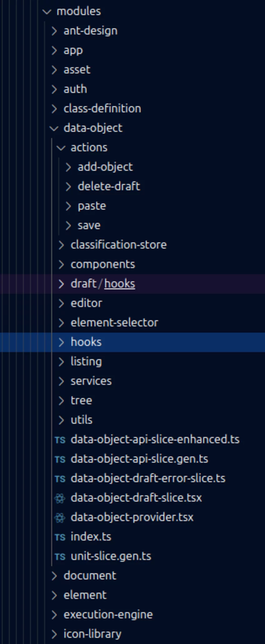Expand the document folder chevron
265x644 pixels.
tap(54, 576)
